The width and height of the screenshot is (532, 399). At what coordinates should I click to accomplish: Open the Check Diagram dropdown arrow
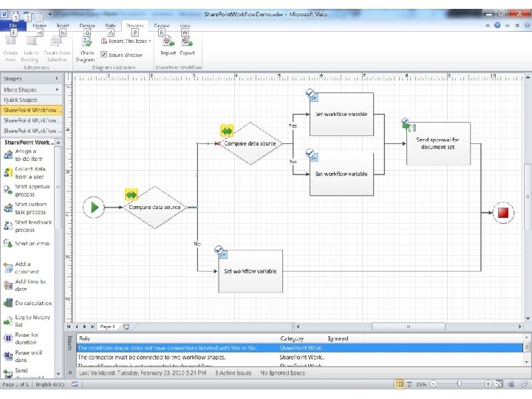(97, 60)
